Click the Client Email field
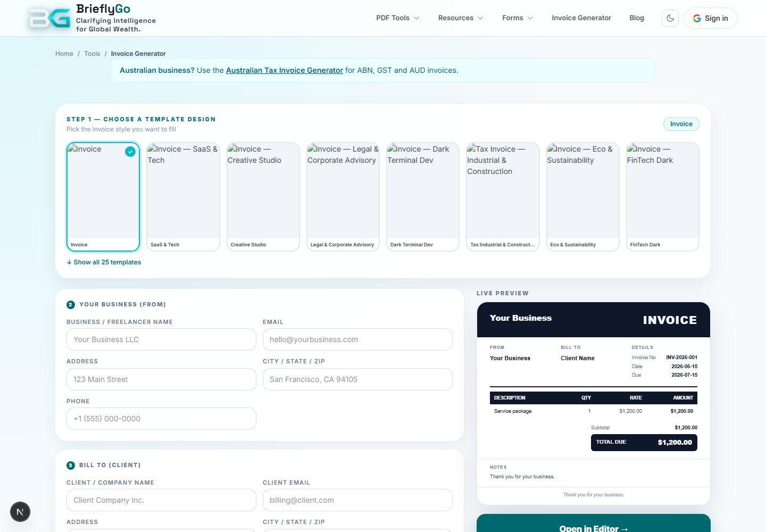766x532 pixels. (x=357, y=500)
